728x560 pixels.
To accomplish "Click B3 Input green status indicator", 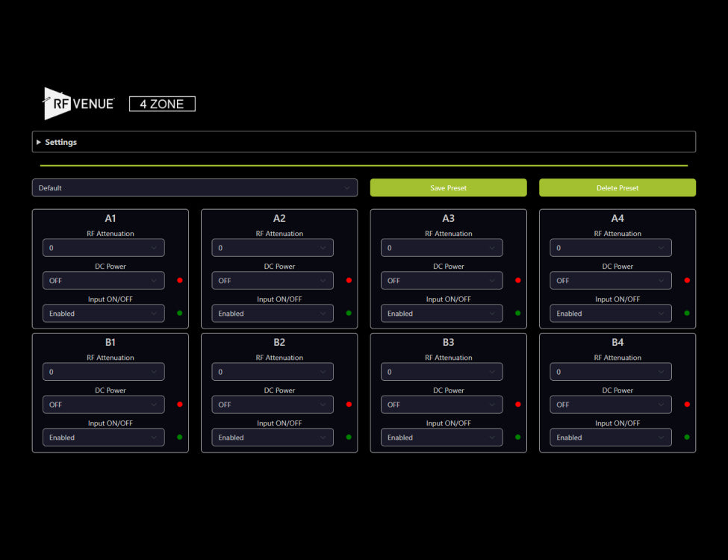I will pos(517,438).
